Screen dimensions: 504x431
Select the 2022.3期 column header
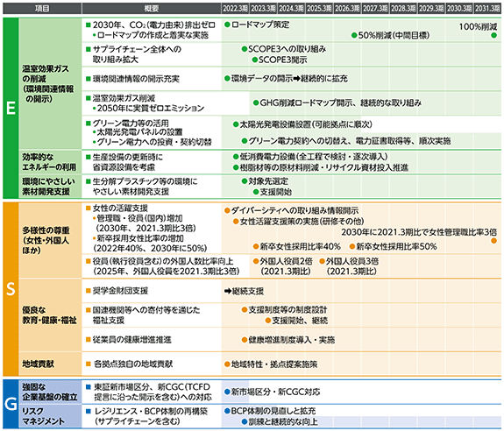tap(235, 9)
